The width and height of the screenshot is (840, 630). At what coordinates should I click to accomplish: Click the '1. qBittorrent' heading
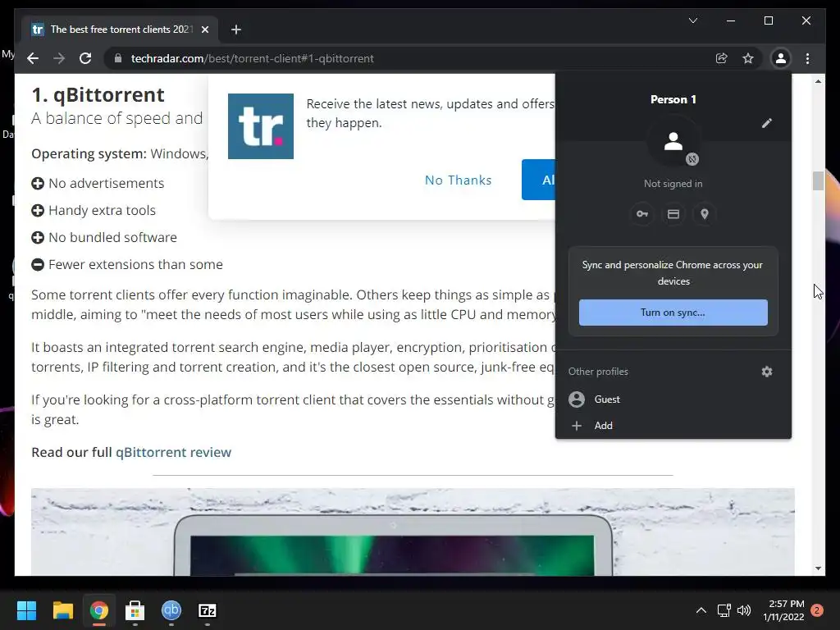pyautogui.click(x=98, y=95)
